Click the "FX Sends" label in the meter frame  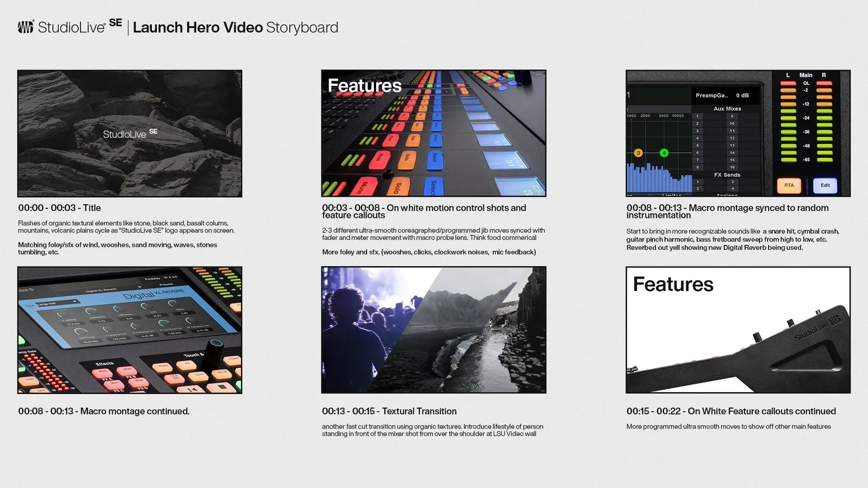tap(727, 175)
